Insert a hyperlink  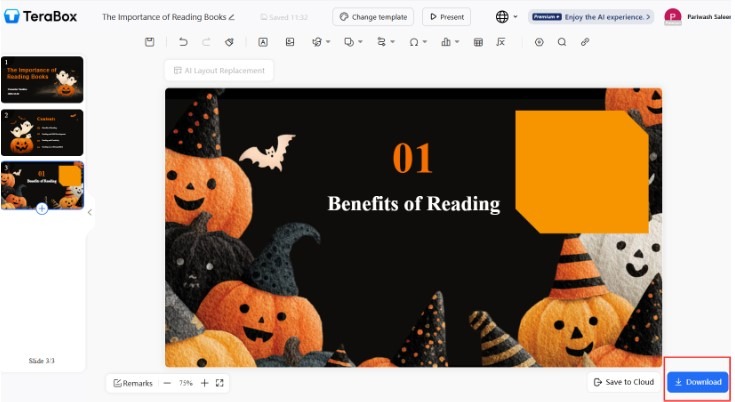[585, 42]
